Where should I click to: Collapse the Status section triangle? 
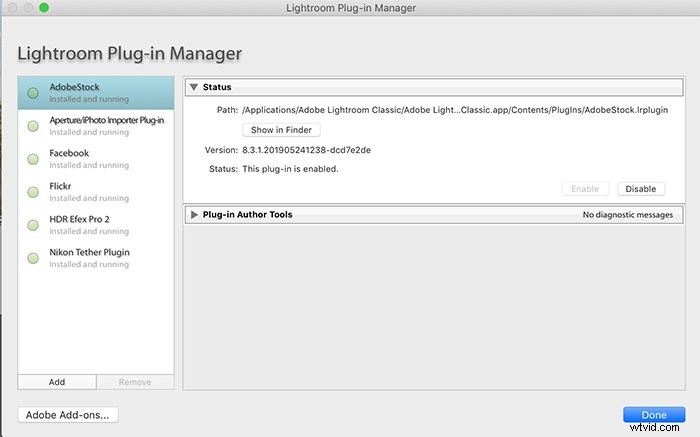(x=194, y=87)
